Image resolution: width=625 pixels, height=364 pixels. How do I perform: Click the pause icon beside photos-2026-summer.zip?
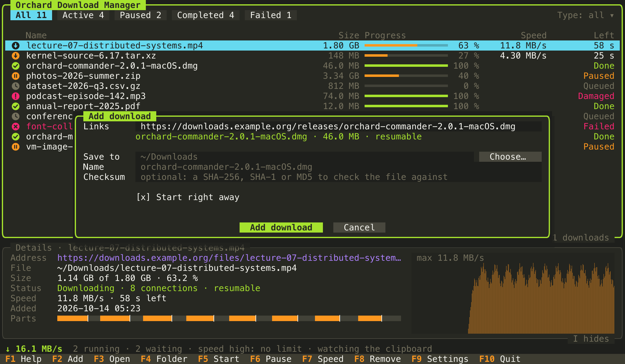[16, 76]
